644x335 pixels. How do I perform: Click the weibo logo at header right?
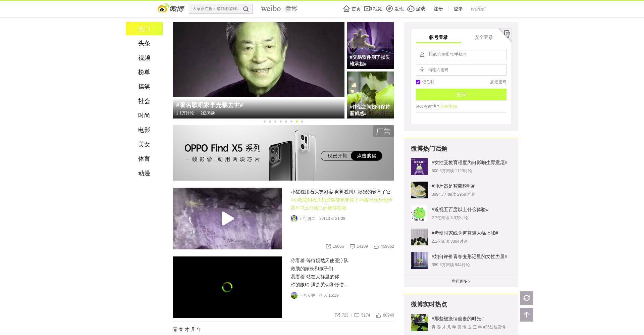click(478, 9)
